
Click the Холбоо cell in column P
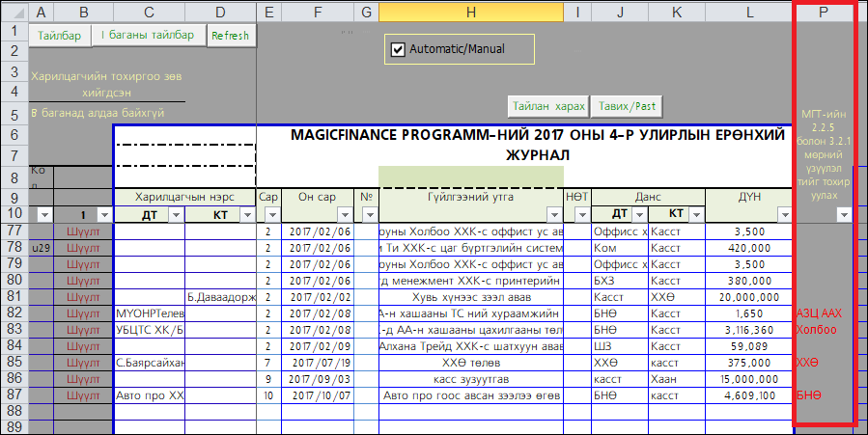tap(817, 329)
